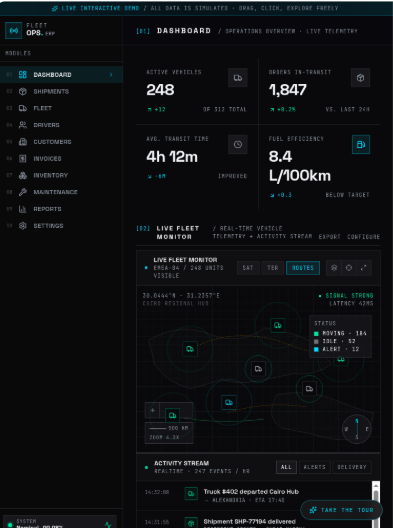The width and height of the screenshot is (393, 528).
Task: Click VS. LAST 24H text
Action: pos(348,109)
